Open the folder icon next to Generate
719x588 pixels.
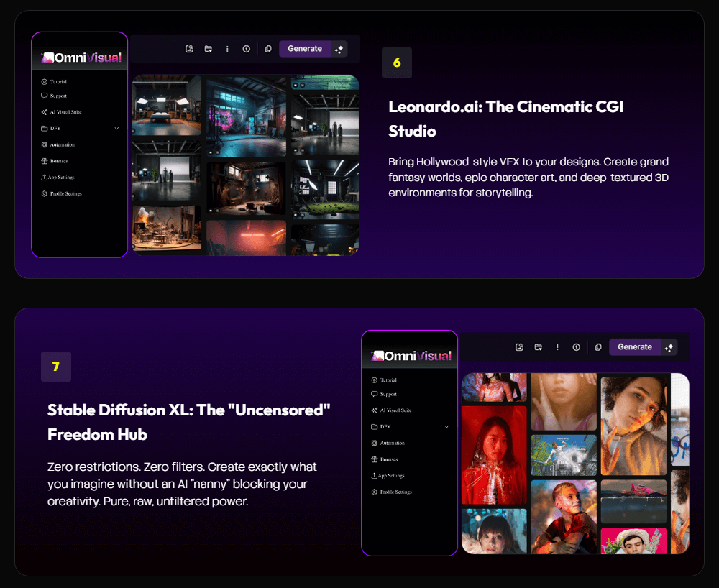tap(209, 48)
